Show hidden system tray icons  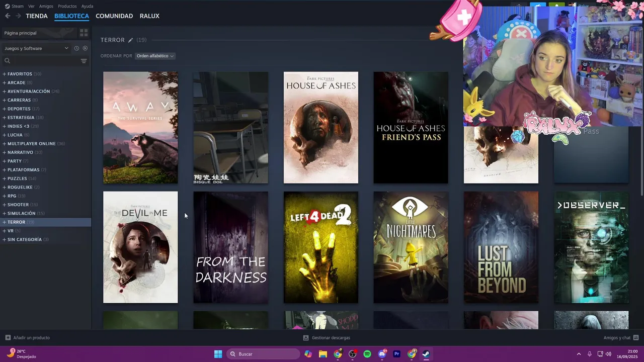click(x=579, y=354)
